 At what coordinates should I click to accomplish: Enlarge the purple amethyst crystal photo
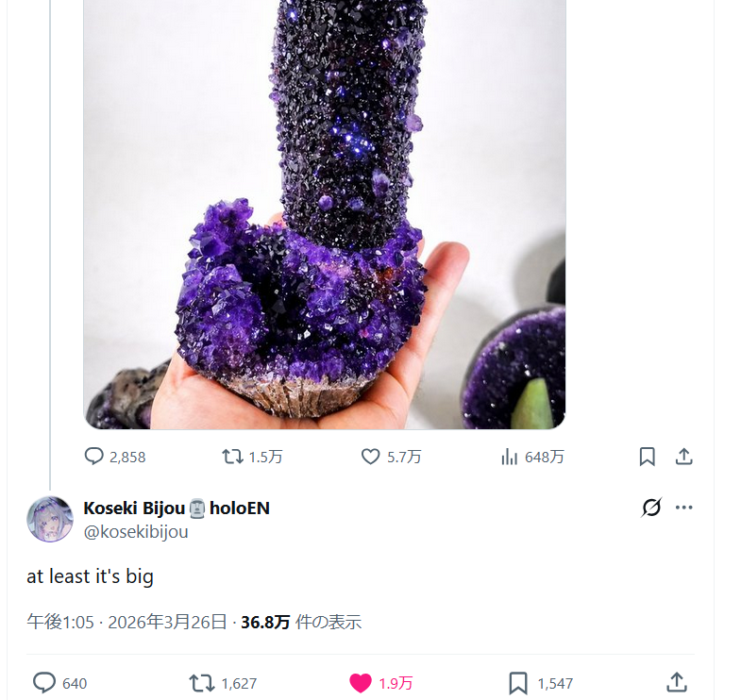[x=324, y=217]
